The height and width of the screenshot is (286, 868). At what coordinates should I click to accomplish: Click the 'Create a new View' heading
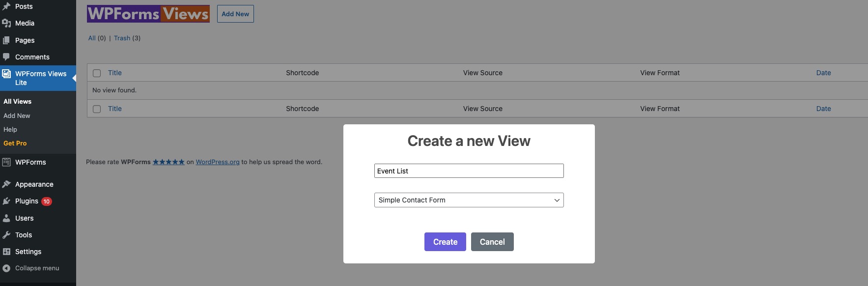coord(469,141)
